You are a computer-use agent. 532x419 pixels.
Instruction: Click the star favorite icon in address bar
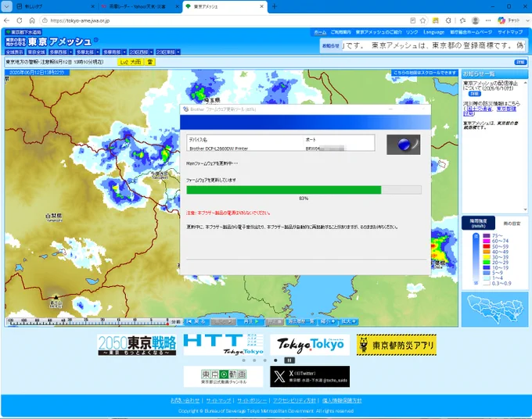(x=422, y=20)
